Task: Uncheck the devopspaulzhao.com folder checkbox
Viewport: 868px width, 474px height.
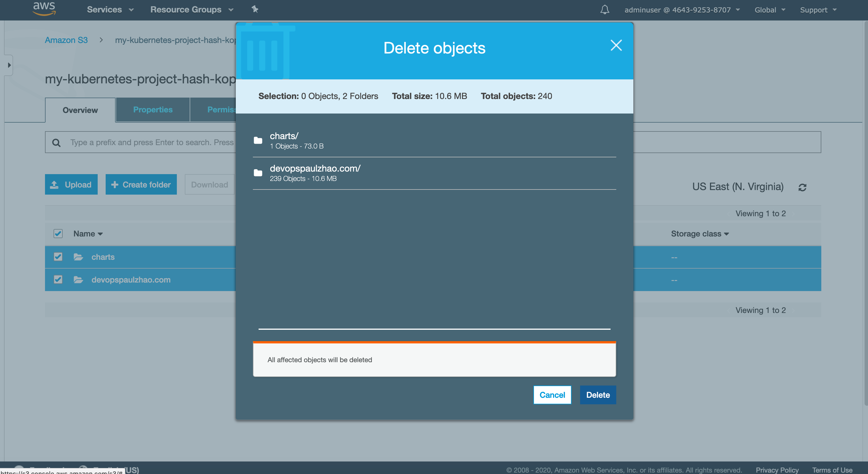Action: (x=58, y=279)
